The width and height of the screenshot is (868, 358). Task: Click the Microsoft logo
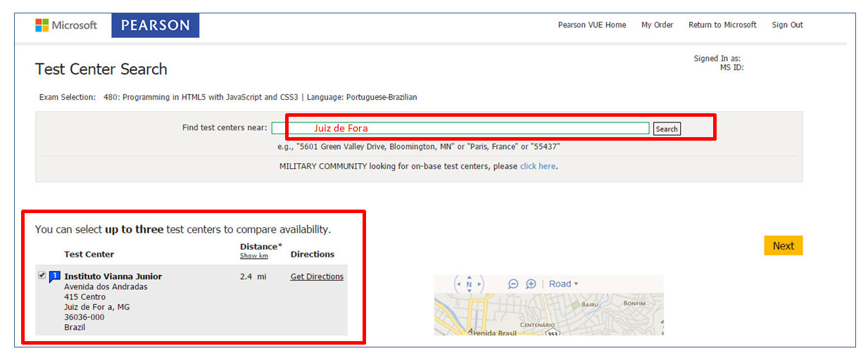(66, 25)
